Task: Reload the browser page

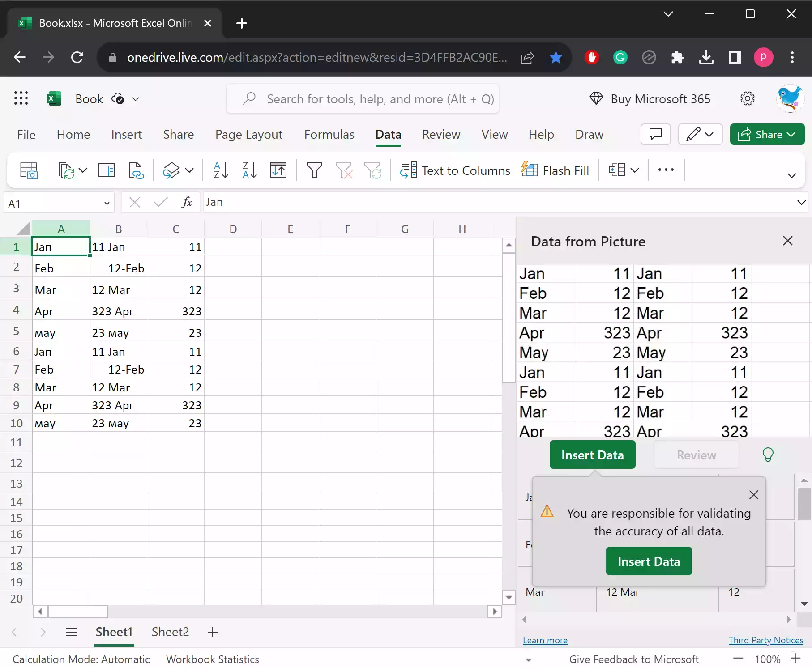Action: tap(77, 57)
